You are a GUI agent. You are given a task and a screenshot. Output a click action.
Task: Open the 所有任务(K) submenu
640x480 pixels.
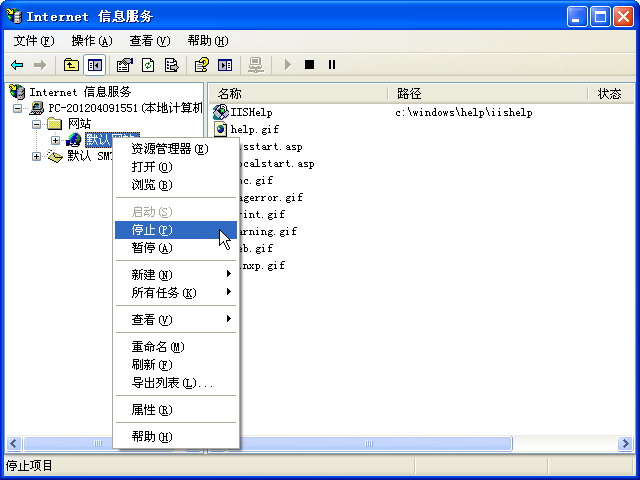click(x=176, y=293)
